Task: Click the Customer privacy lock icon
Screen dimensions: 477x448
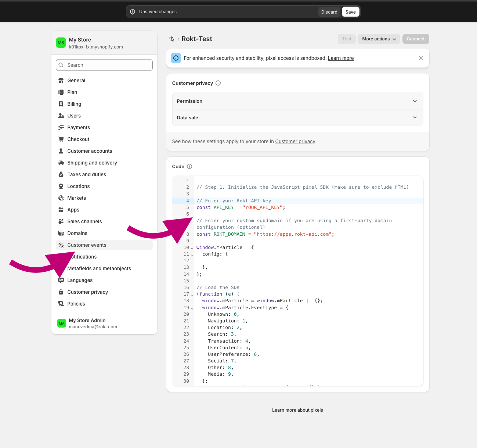Action: coord(61,292)
